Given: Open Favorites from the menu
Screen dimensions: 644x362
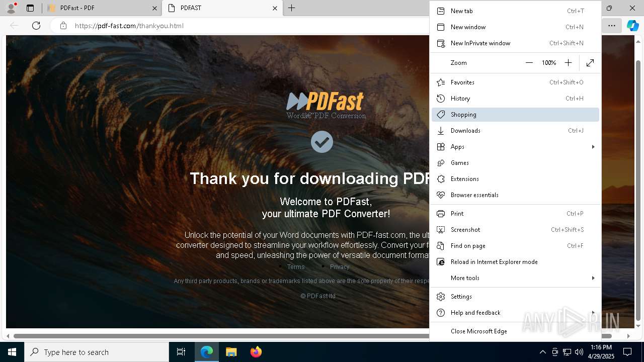Looking at the screenshot, I should pyautogui.click(x=515, y=82).
